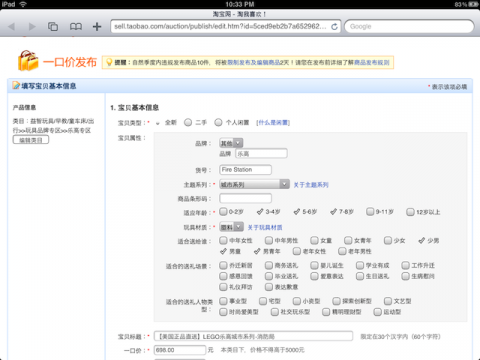This screenshot has height=360, width=480.
Task: Check the 社交玩乐型 personality checkbox
Action: 275,312
